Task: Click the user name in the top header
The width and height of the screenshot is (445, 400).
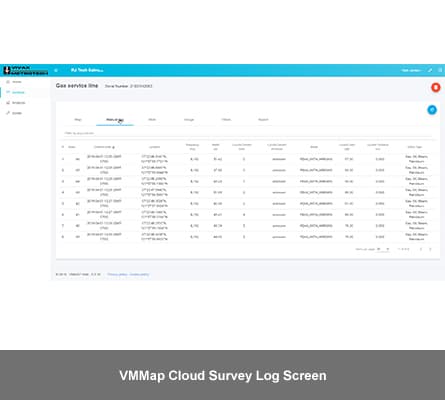Action: (x=411, y=70)
